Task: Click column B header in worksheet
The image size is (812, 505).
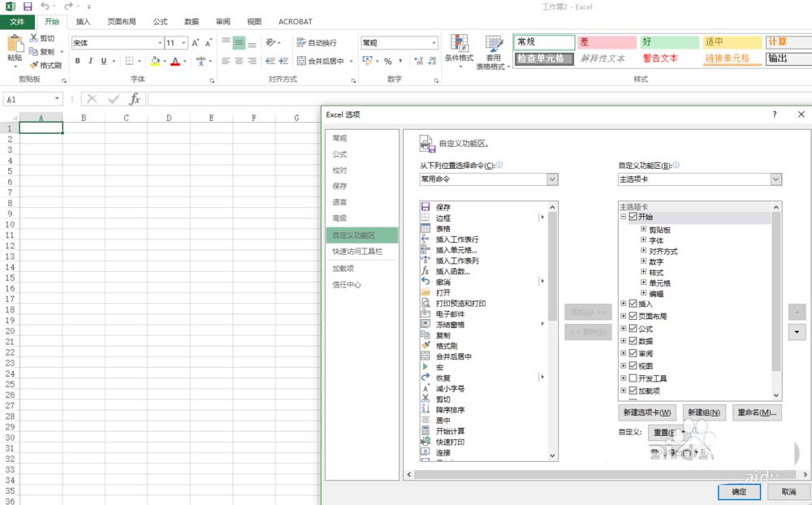Action: [x=84, y=118]
